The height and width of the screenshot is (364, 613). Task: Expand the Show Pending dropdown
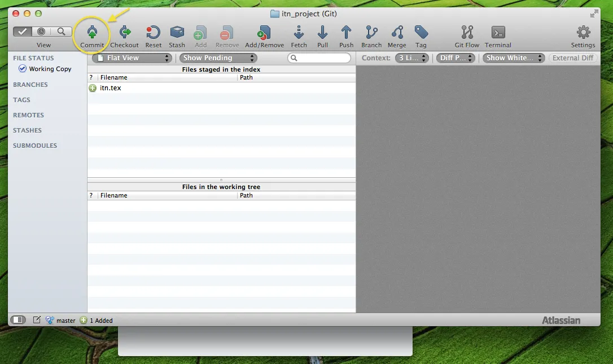(x=218, y=58)
